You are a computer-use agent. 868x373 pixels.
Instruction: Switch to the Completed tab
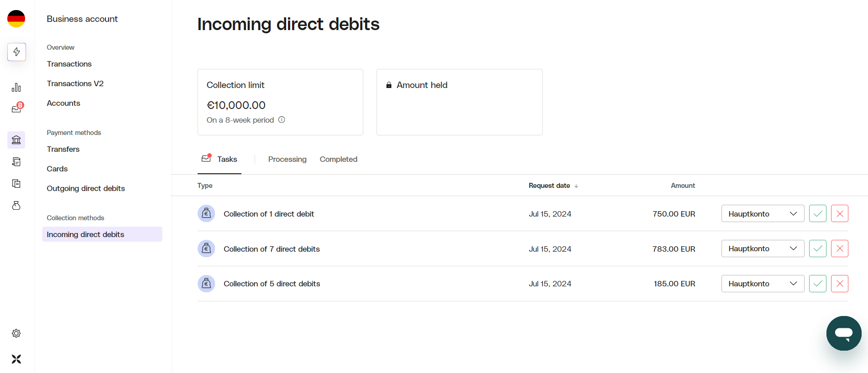click(338, 159)
